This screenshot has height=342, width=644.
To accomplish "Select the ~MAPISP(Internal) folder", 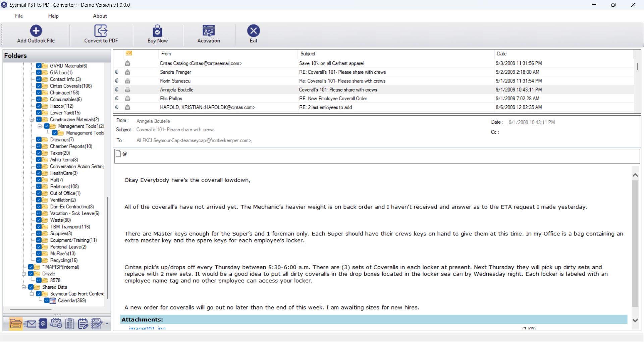I will (x=61, y=267).
